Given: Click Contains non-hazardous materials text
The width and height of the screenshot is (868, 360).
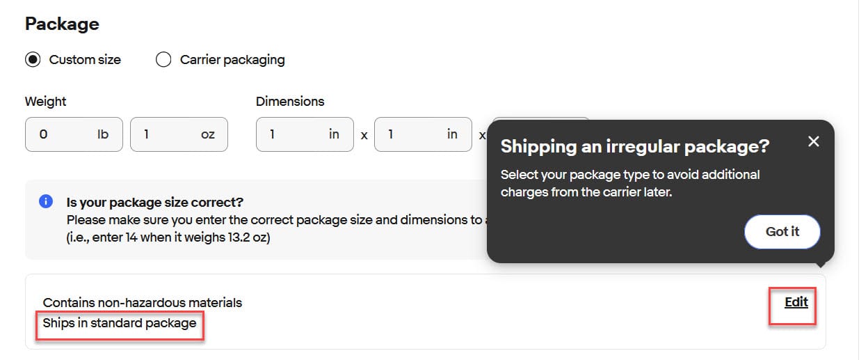Looking at the screenshot, I should [x=143, y=302].
